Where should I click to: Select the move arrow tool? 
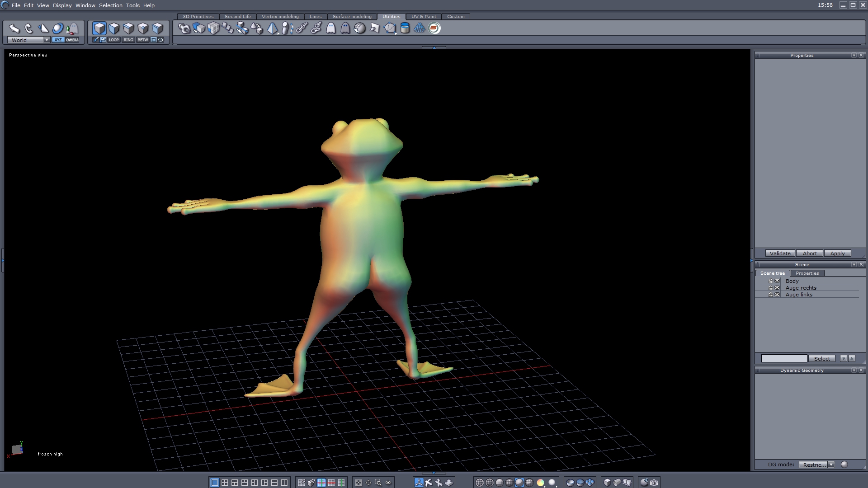pos(14,28)
